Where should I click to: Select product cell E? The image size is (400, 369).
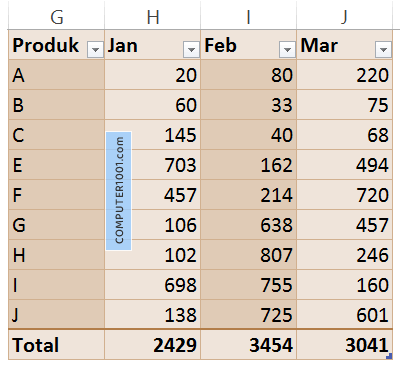point(56,165)
